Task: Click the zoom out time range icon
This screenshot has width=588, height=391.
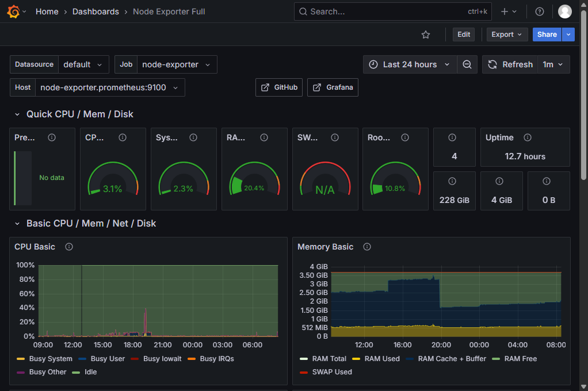Action: [x=467, y=64]
